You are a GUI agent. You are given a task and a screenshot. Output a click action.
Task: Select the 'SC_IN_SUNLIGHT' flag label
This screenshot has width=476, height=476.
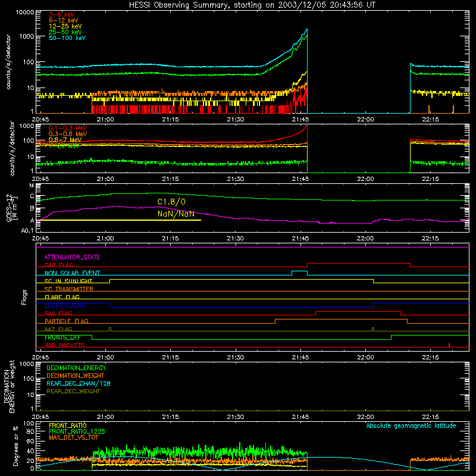click(68, 281)
